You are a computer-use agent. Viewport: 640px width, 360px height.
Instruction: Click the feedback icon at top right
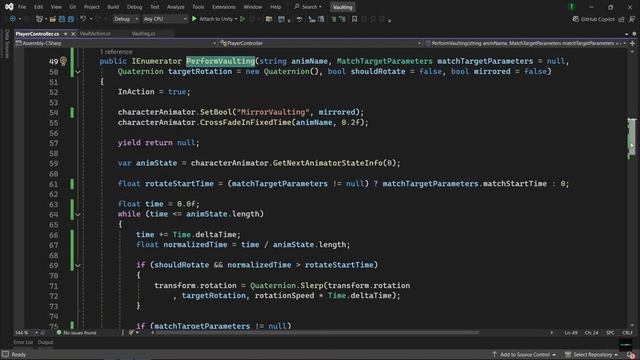[632, 19]
